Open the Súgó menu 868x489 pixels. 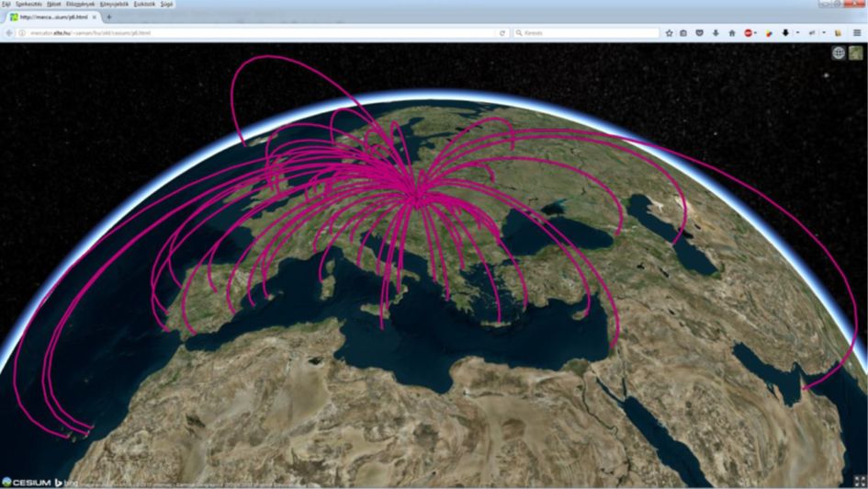[x=166, y=4]
